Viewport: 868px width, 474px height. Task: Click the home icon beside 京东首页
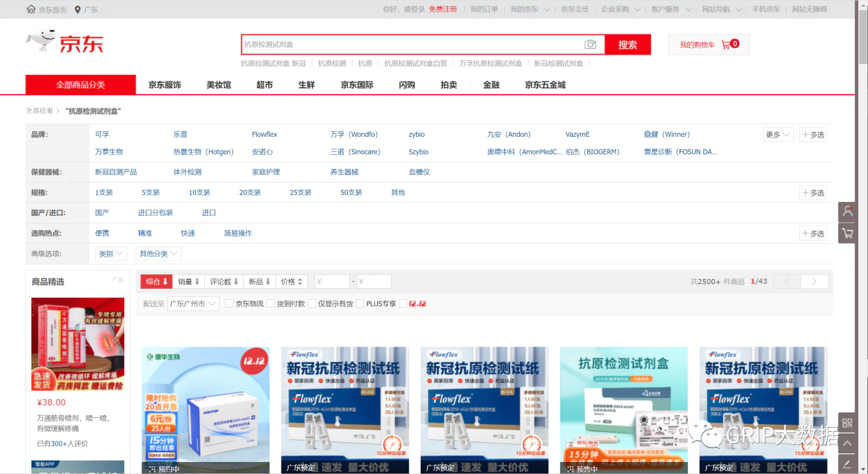click(x=31, y=9)
